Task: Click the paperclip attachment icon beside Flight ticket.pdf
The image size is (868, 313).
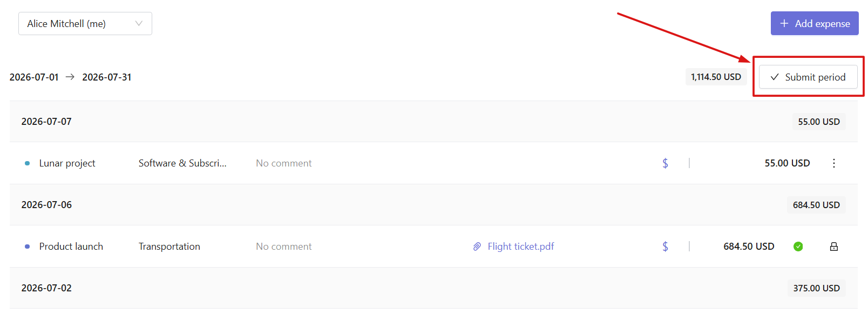Action: 477,247
